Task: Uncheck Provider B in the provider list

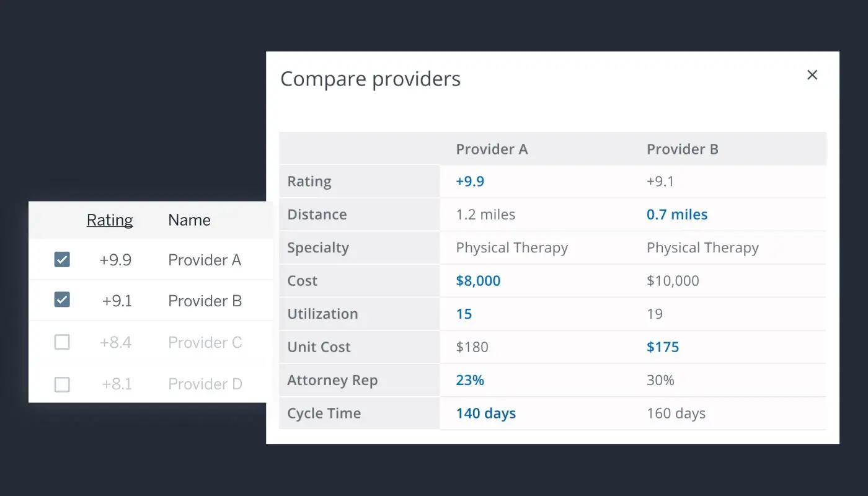Action: (x=62, y=300)
